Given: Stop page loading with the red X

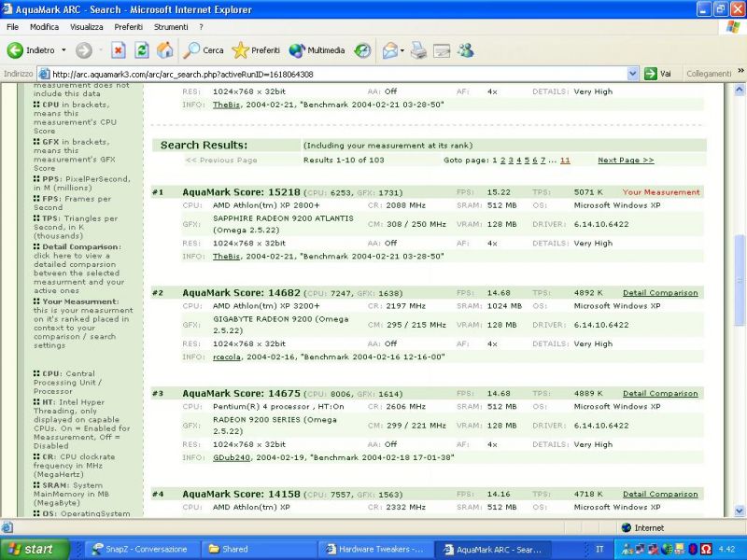Looking at the screenshot, I should click(119, 50).
